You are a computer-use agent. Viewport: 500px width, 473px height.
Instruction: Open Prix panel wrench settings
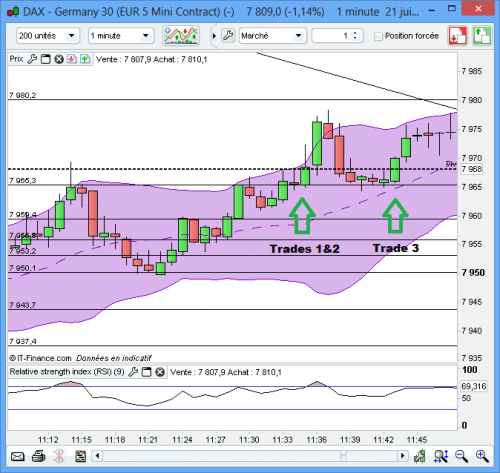coord(32,59)
